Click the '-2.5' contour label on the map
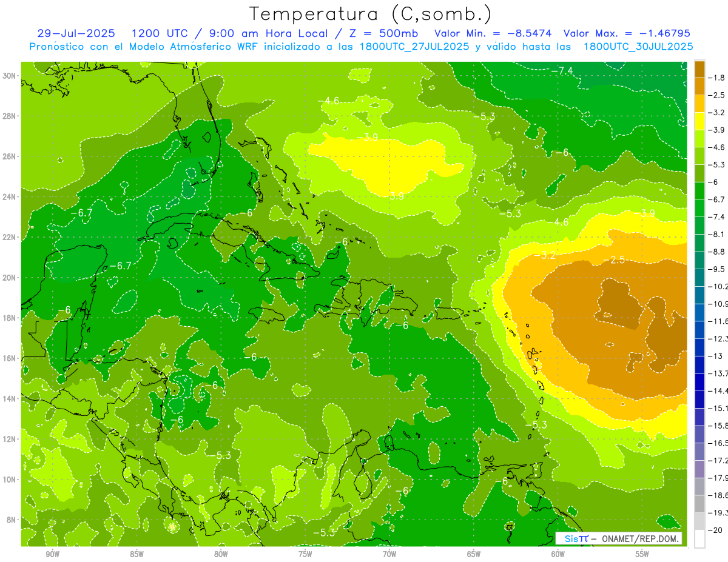 tap(615, 259)
